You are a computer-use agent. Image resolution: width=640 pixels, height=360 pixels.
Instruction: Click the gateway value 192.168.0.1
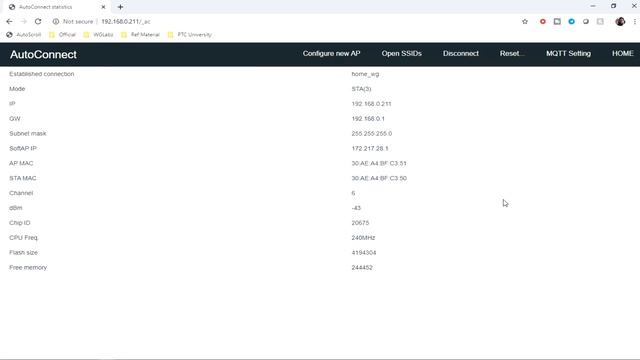[368, 119]
